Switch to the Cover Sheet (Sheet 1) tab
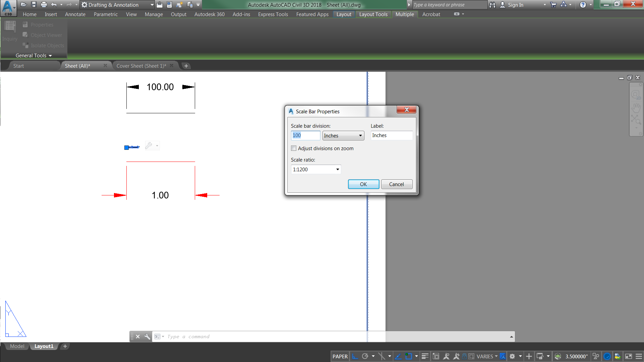 141,66
